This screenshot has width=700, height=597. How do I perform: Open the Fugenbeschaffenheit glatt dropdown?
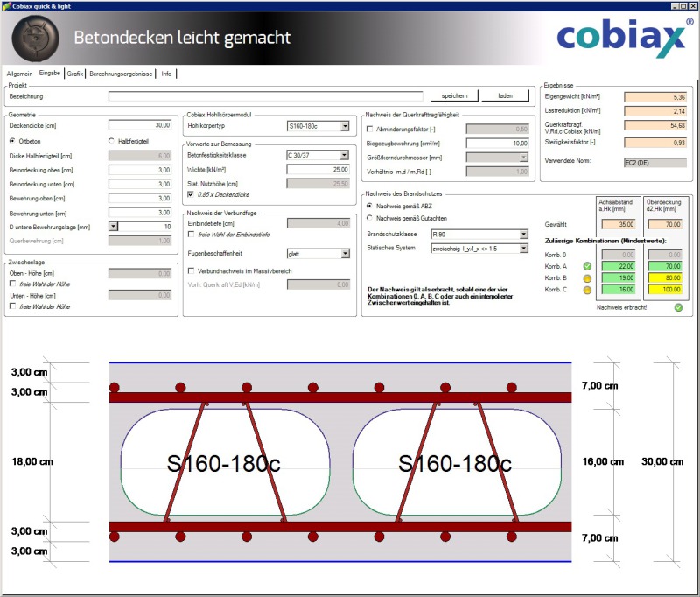345,254
